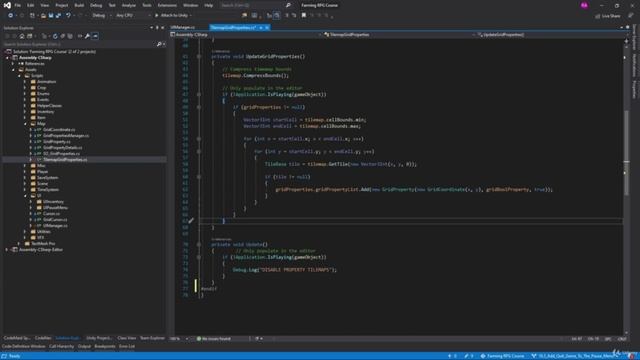Click the Open File toolbar icon
This screenshot has height=360, width=640.
tap(43, 15)
